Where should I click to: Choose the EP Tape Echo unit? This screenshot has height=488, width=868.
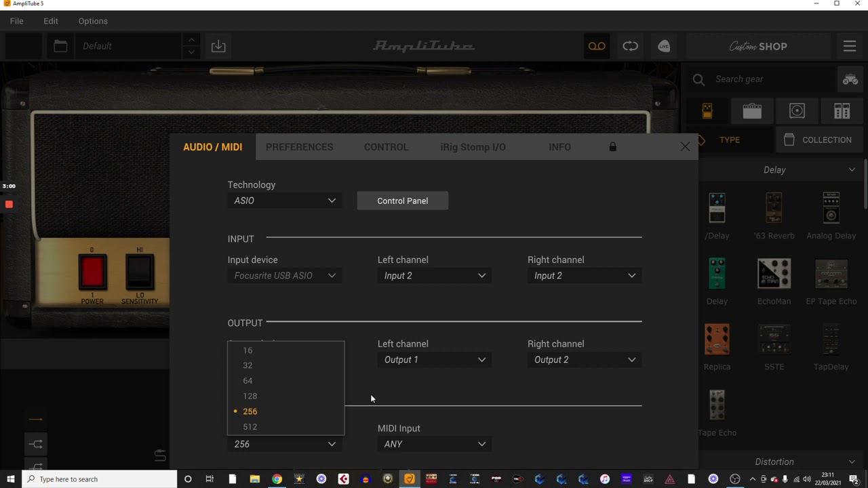point(831,282)
